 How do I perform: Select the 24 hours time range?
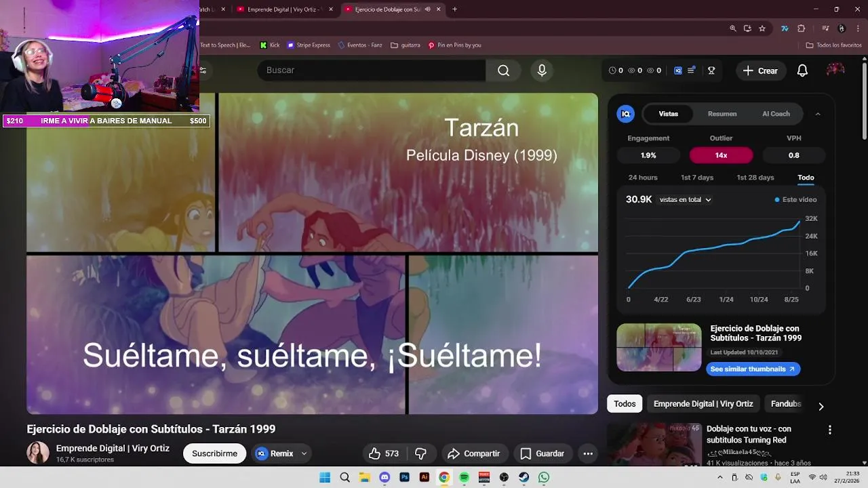pos(643,178)
